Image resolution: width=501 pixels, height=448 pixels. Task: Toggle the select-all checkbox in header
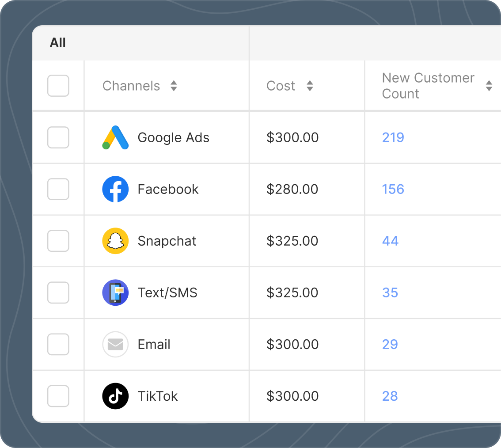(58, 86)
